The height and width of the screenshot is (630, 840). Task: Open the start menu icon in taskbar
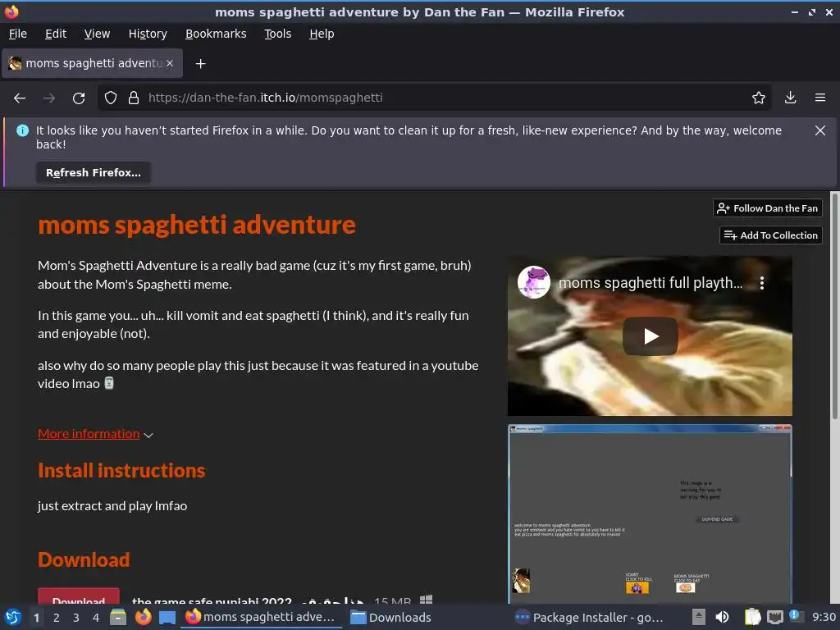click(12, 617)
